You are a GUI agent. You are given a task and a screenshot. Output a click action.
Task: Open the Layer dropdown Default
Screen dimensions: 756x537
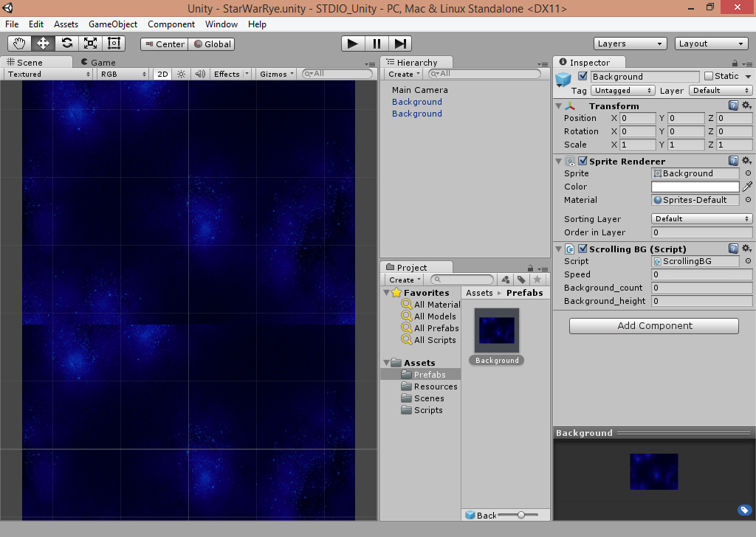[x=721, y=91]
